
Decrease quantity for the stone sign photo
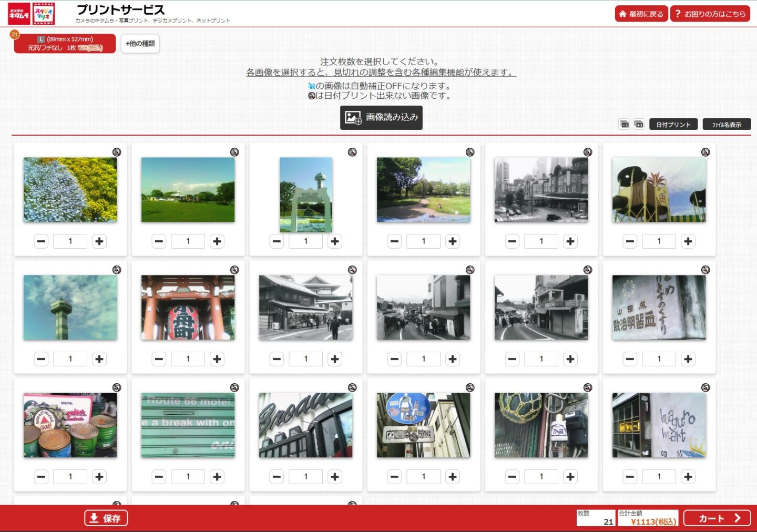point(630,359)
